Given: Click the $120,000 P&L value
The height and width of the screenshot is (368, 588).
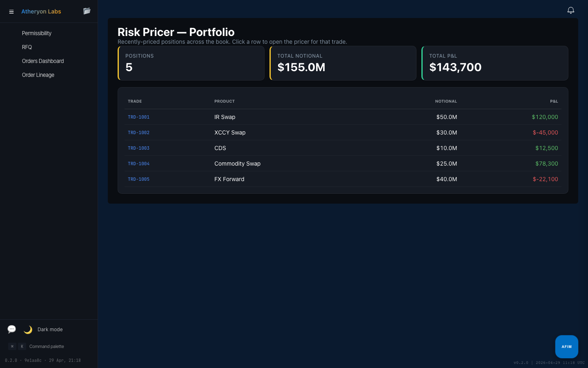Looking at the screenshot, I should [545, 117].
